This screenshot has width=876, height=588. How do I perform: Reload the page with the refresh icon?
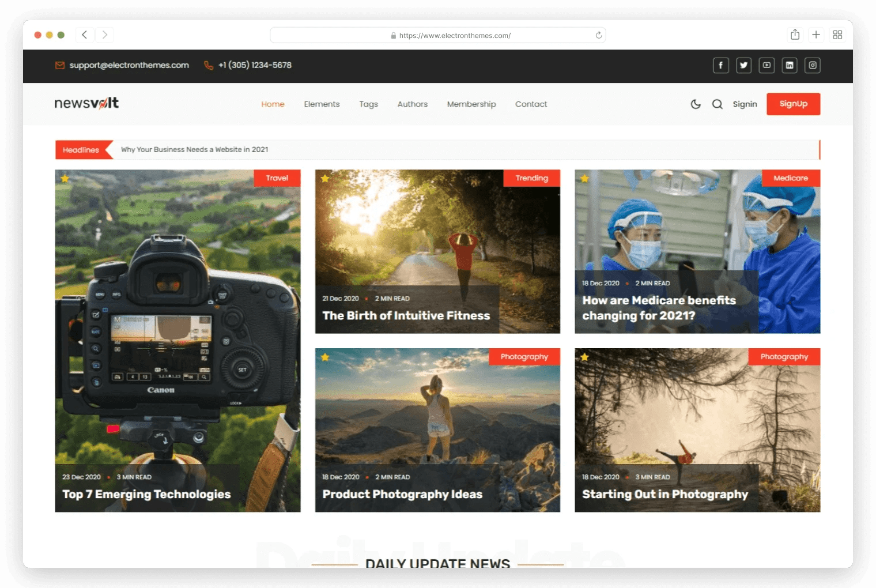(x=599, y=35)
